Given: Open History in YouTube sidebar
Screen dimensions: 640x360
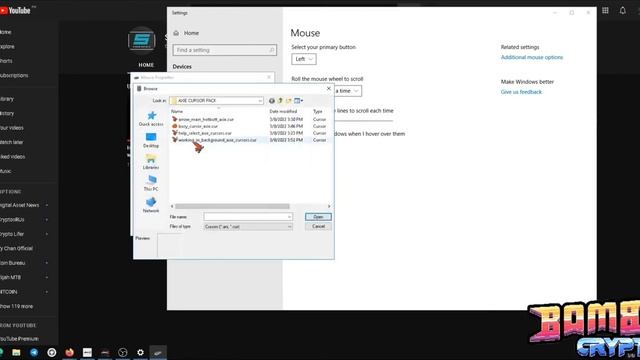Looking at the screenshot, I should tap(7, 113).
